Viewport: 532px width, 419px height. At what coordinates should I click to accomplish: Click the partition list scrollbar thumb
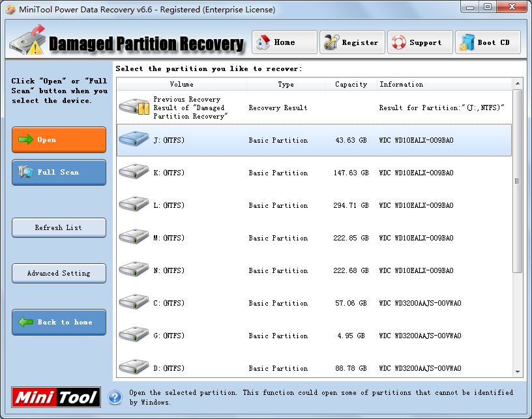click(518, 181)
